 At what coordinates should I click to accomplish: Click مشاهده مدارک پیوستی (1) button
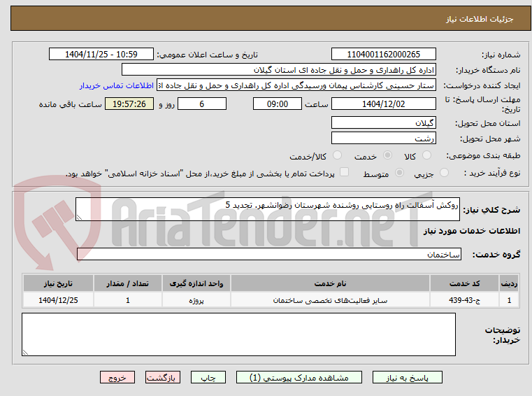(x=299, y=377)
